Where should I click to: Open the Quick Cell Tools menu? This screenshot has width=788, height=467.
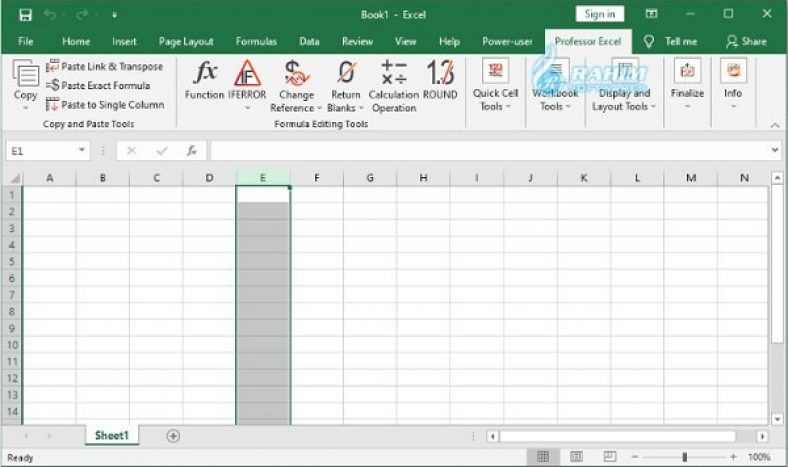click(495, 84)
